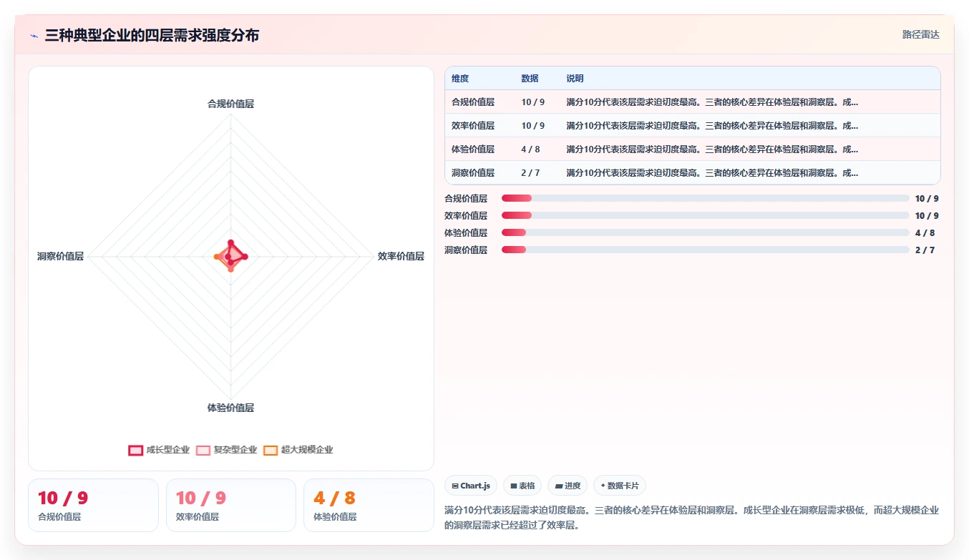The width and height of the screenshot is (969, 560).
Task: Click the 数据 column header
Action: (530, 79)
